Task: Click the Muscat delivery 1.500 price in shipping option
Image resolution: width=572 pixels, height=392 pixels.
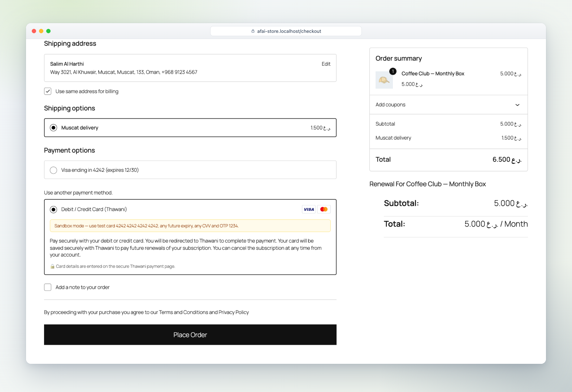Action: (320, 128)
